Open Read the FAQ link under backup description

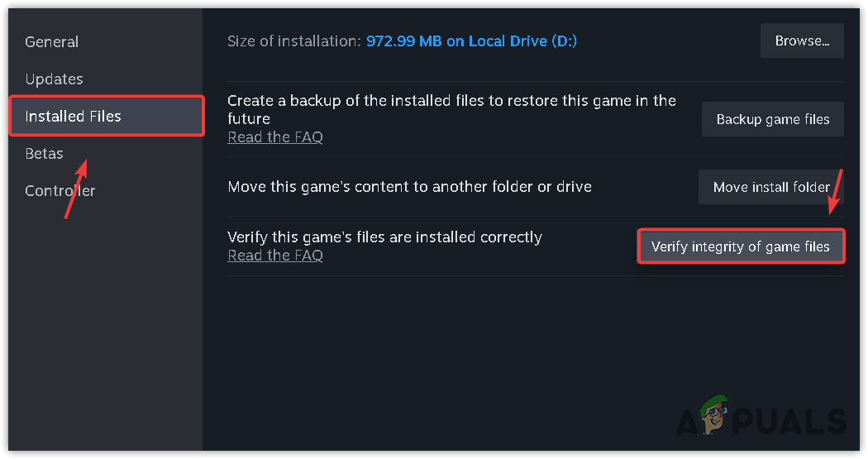tap(274, 137)
